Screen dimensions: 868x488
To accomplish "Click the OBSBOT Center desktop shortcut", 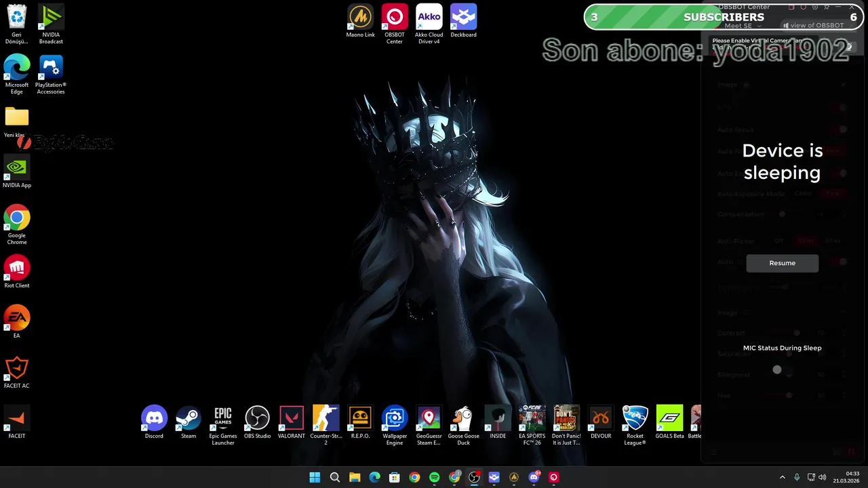I will click(x=395, y=24).
